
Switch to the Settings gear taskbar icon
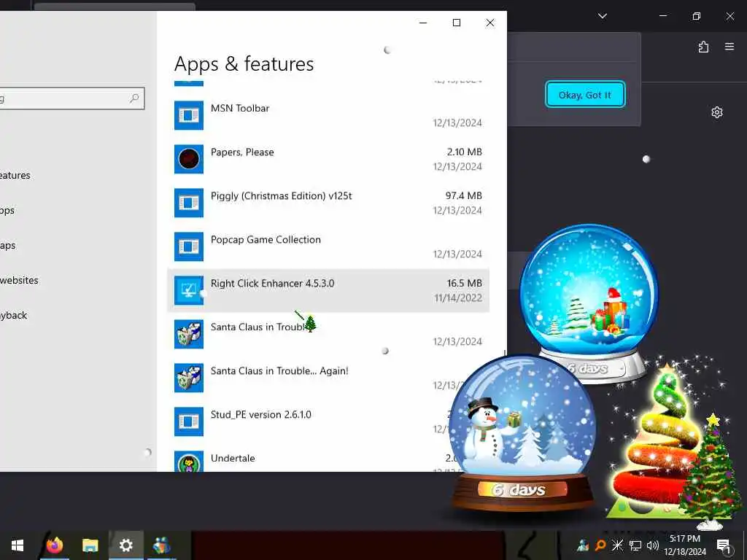125,545
